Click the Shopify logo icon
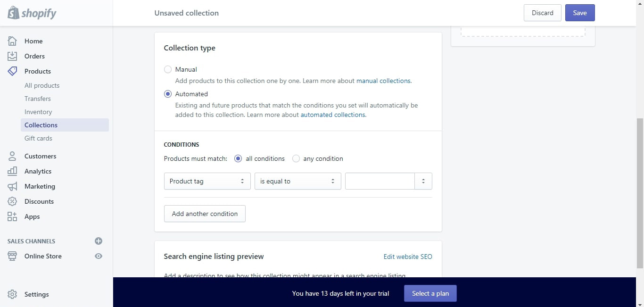 pyautogui.click(x=13, y=13)
